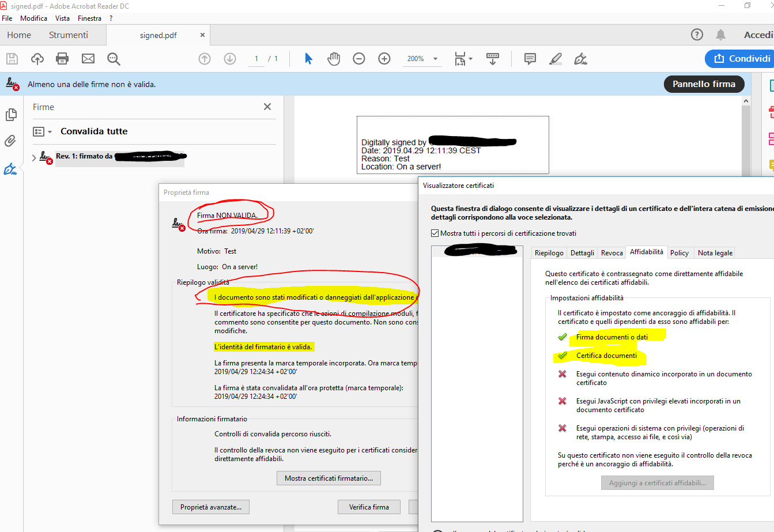The height and width of the screenshot is (532, 774).
Task: Open the Fill & Sign tool icon
Action: [x=580, y=58]
